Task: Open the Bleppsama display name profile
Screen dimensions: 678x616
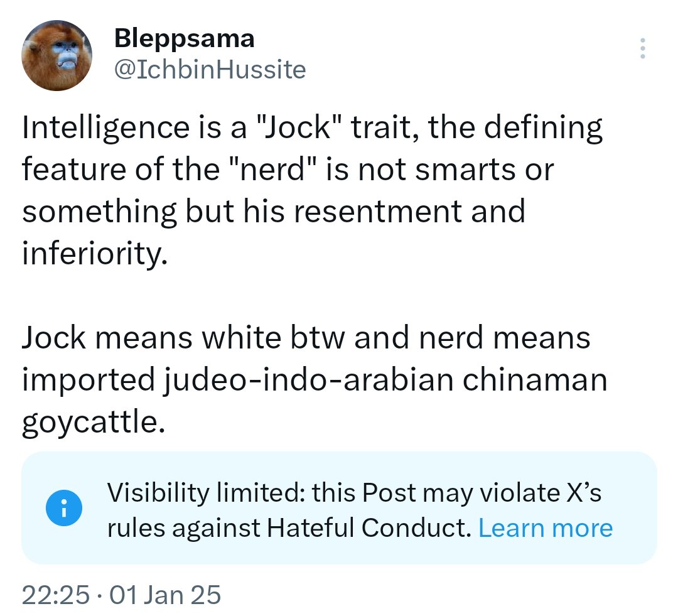Action: coord(184,38)
